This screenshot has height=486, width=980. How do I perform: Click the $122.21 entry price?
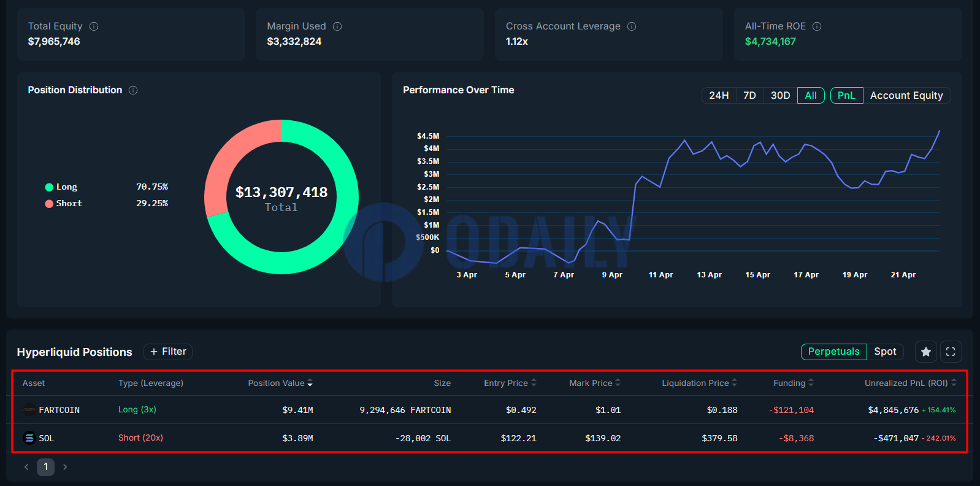(519, 438)
